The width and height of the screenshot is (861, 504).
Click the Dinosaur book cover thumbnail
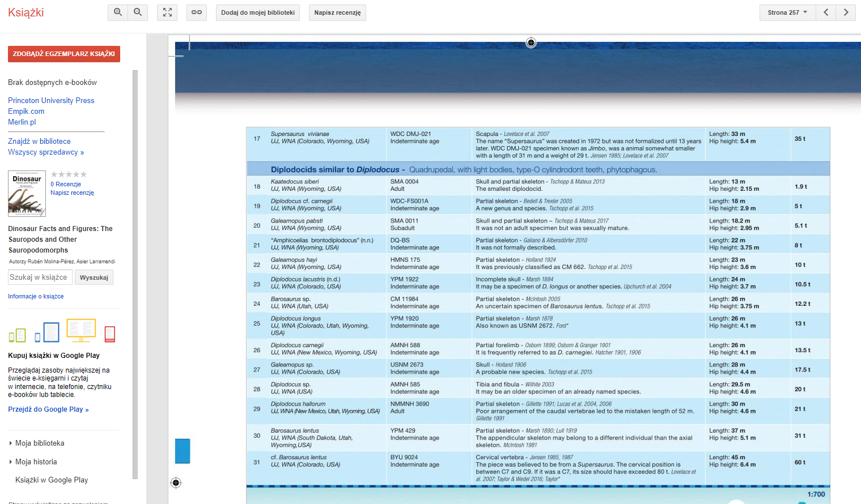click(27, 194)
